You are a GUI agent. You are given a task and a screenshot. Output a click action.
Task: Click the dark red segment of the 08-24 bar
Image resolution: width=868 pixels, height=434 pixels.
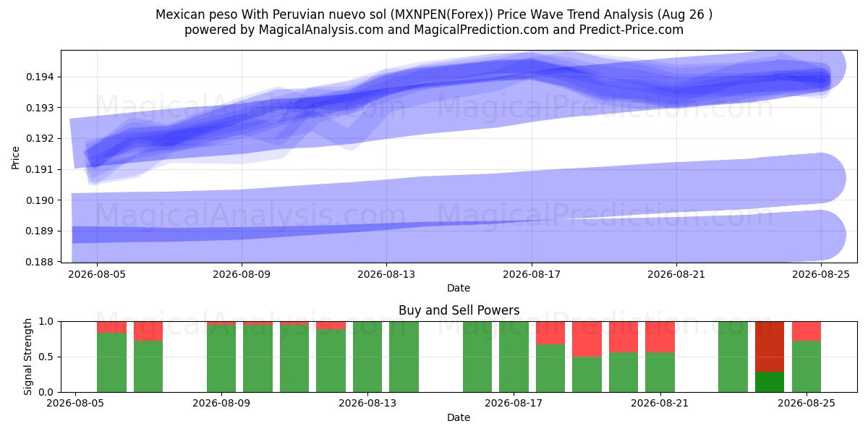tap(770, 346)
